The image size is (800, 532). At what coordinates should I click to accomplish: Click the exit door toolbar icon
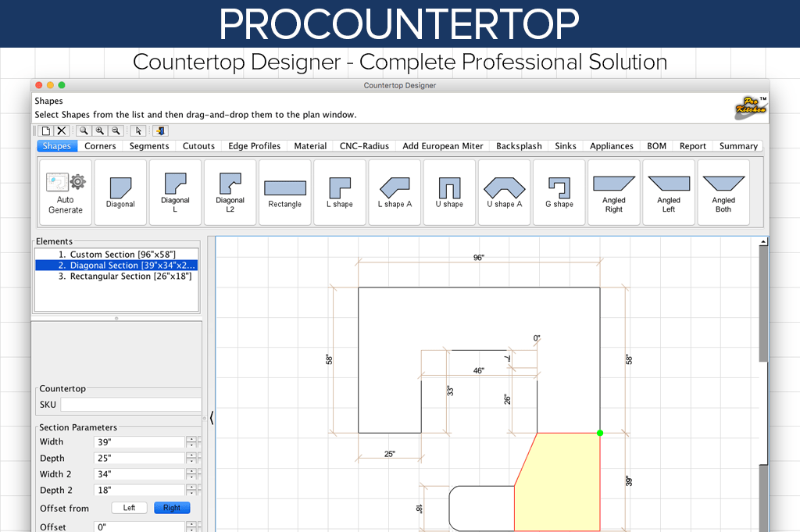point(160,130)
